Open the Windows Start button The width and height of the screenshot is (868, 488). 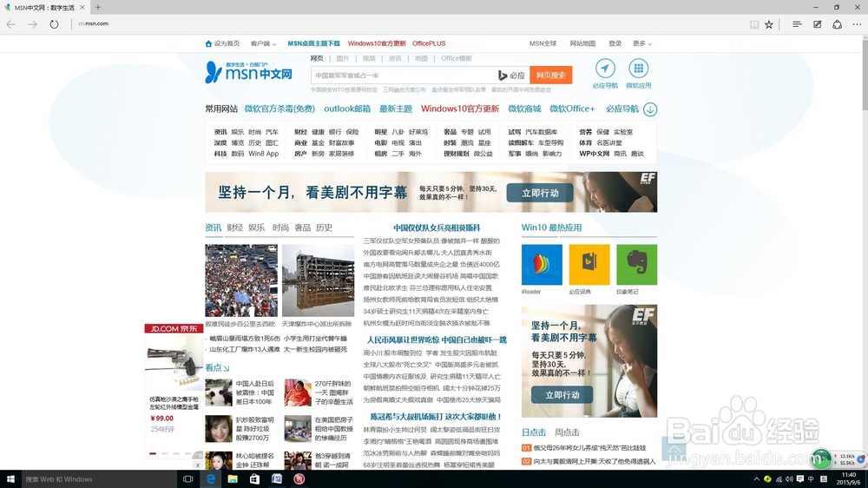[10, 479]
